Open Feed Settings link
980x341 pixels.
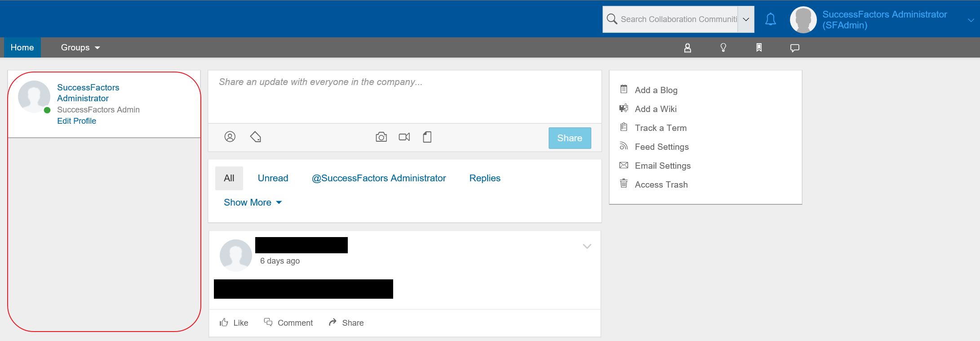click(661, 147)
